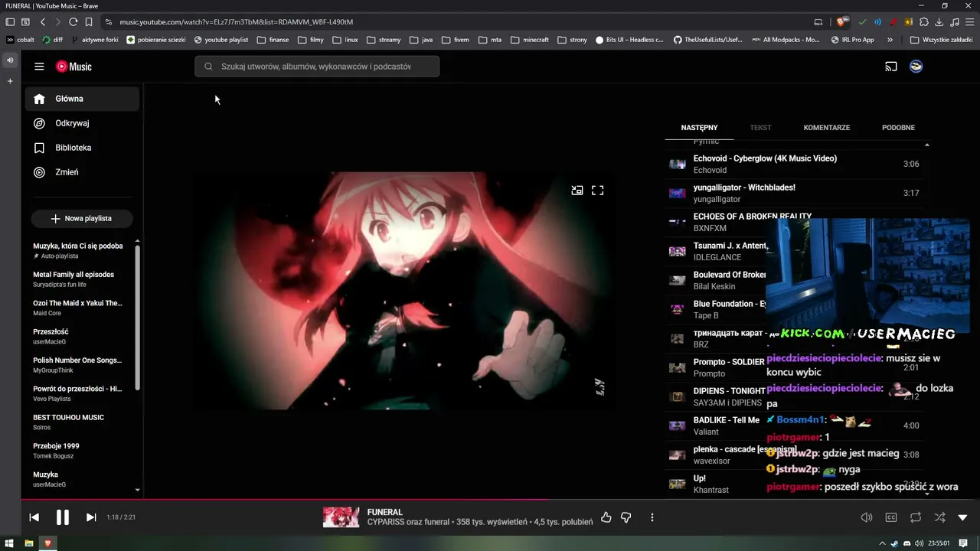Screen dimensions: 980x551
Task: Go back in browser history
Action: 43,22
